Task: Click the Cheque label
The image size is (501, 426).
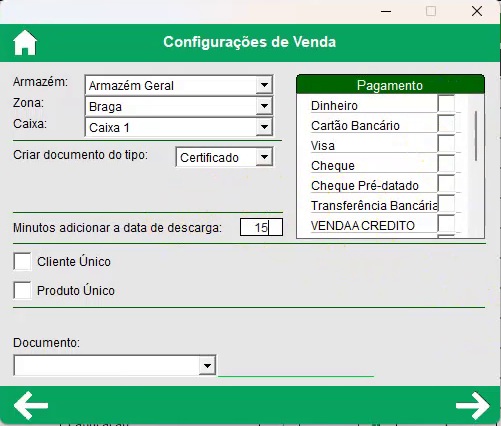Action: (x=333, y=166)
